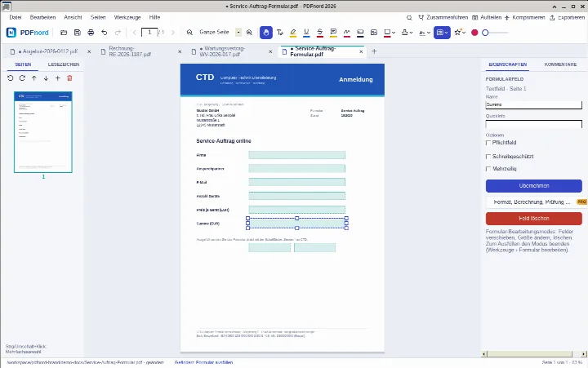Click the print icon in toolbar
Image resolution: width=588 pixels, height=368 pixels.
91,33
